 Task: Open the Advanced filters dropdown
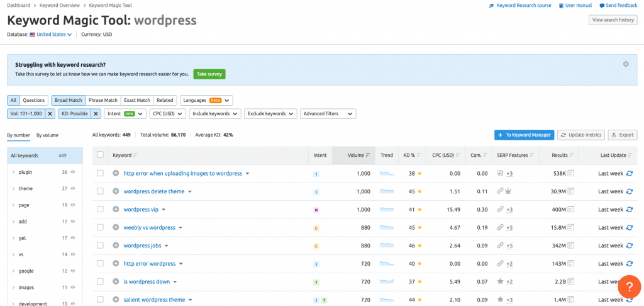click(328, 114)
